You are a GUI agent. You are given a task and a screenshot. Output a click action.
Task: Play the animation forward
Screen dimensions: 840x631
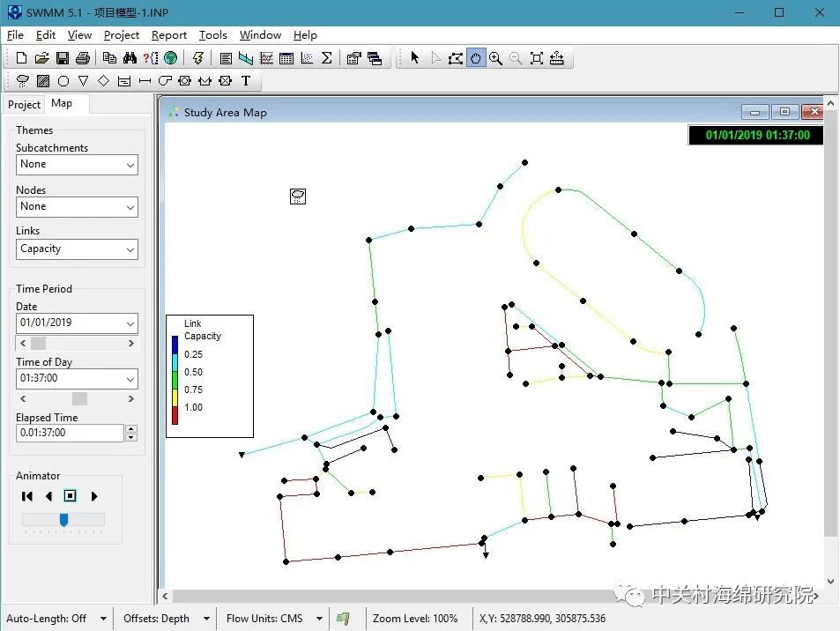(94, 496)
